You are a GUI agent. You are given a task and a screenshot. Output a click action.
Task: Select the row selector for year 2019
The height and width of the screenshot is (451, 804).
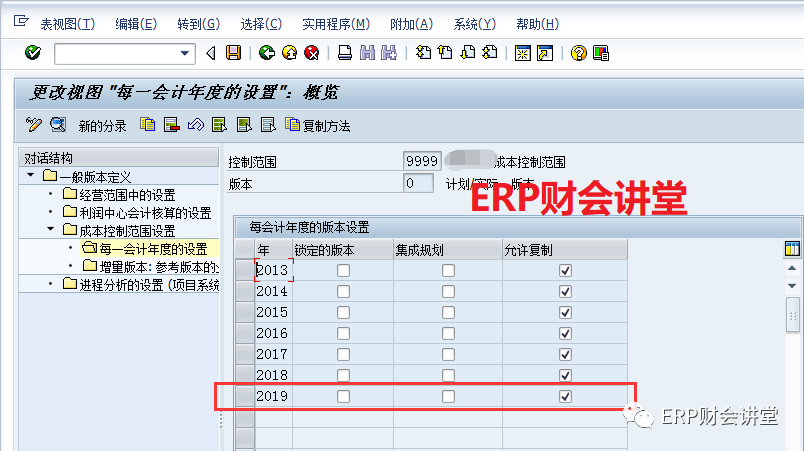[244, 397]
